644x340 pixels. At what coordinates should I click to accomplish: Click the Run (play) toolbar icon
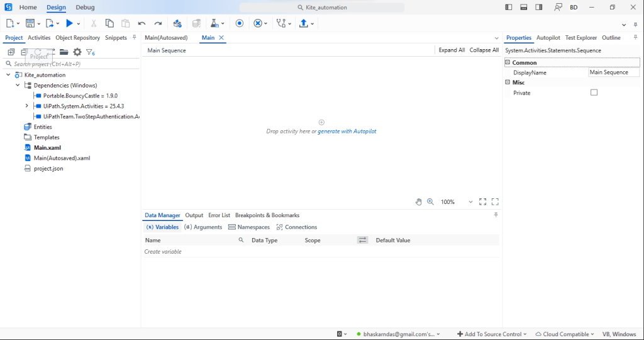[69, 23]
